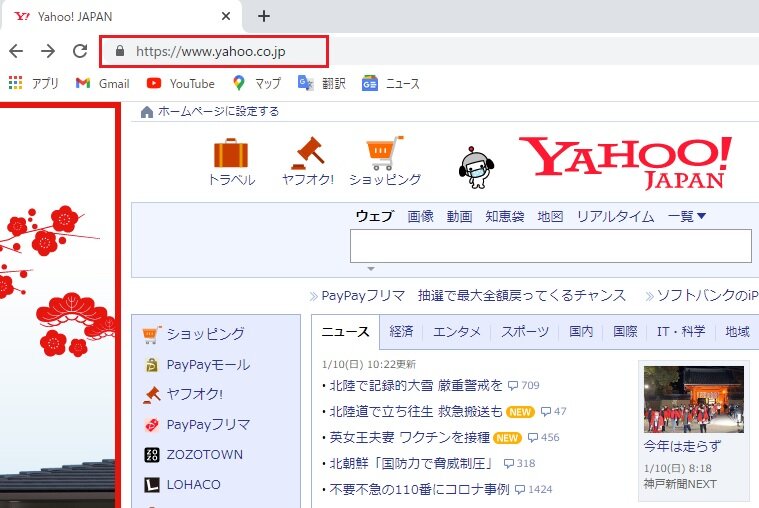Viewport: 759px width, 508px height.
Task: Select the 知恵袋 search tab
Action: (504, 216)
